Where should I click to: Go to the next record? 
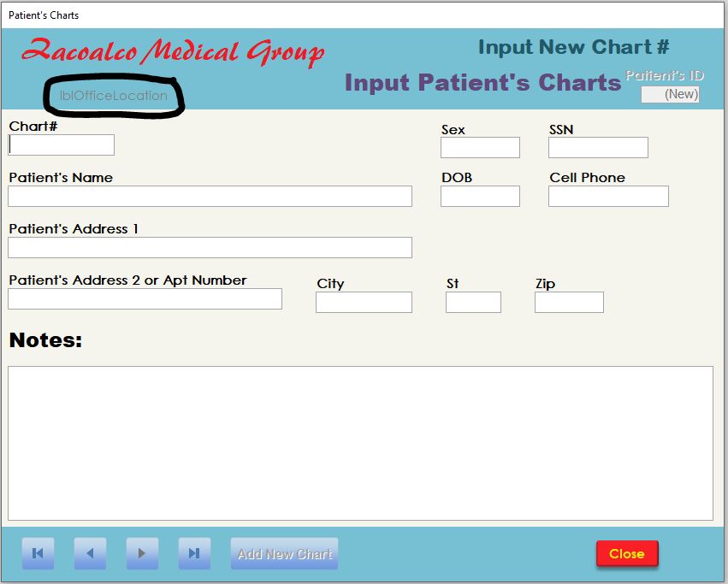pyautogui.click(x=142, y=553)
